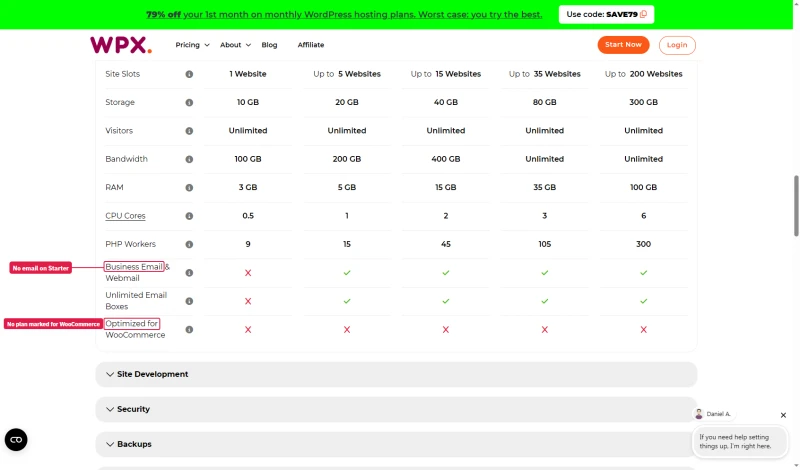Click the info icon for Unlimited Email Boxes

[189, 301]
